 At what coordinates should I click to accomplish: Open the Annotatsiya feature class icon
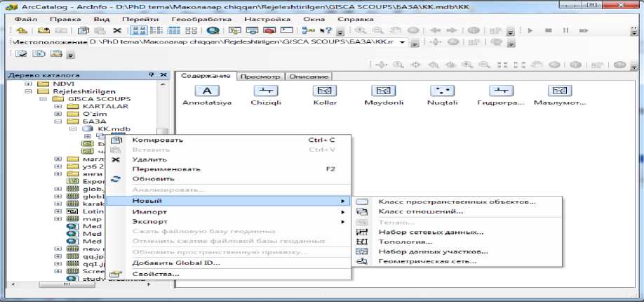point(207,91)
